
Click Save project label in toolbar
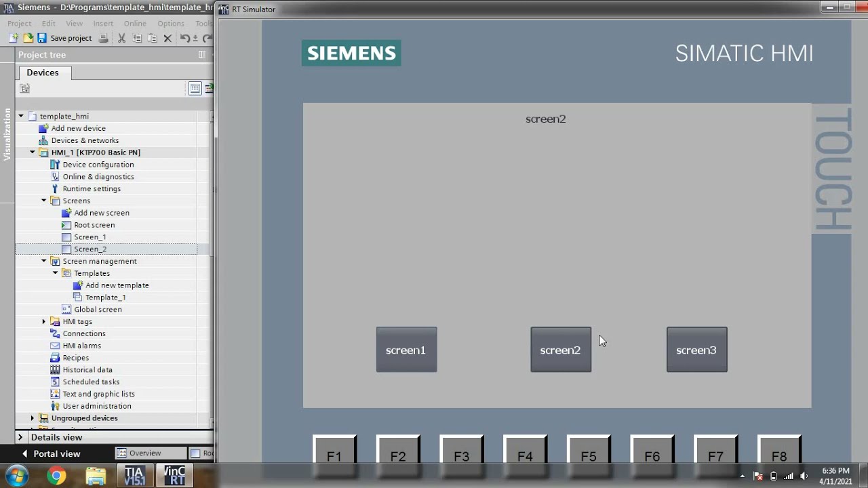pyautogui.click(x=71, y=39)
